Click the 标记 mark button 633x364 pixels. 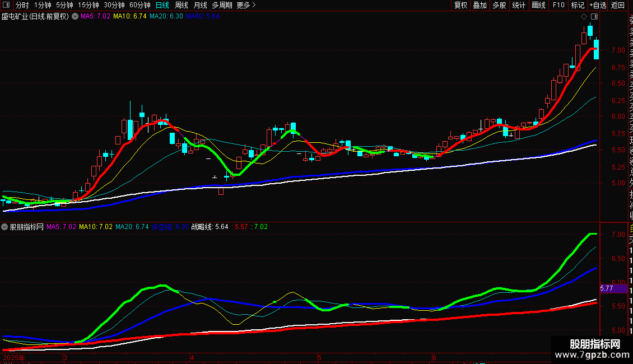pyautogui.click(x=578, y=5)
